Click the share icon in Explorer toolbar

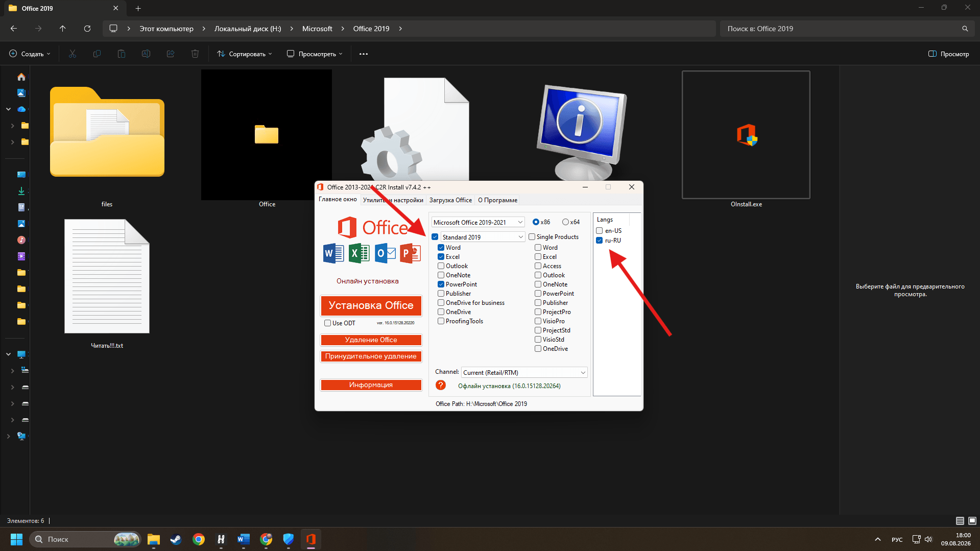tap(171, 54)
